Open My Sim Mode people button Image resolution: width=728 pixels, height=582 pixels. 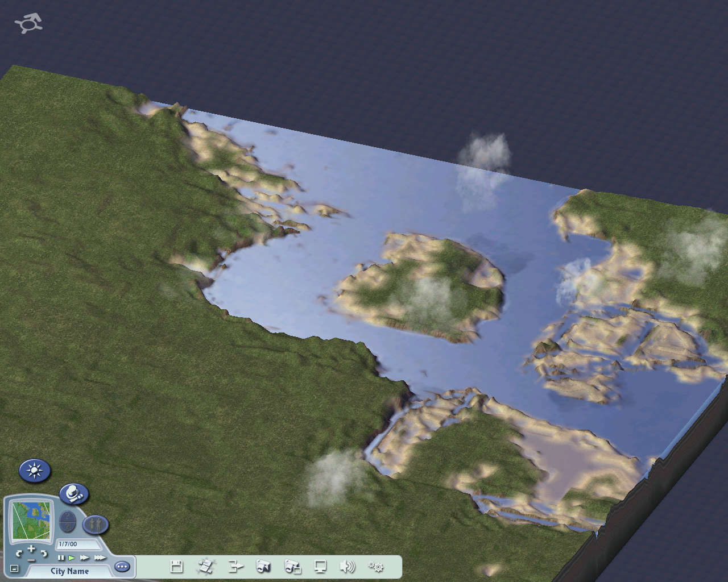96,525
